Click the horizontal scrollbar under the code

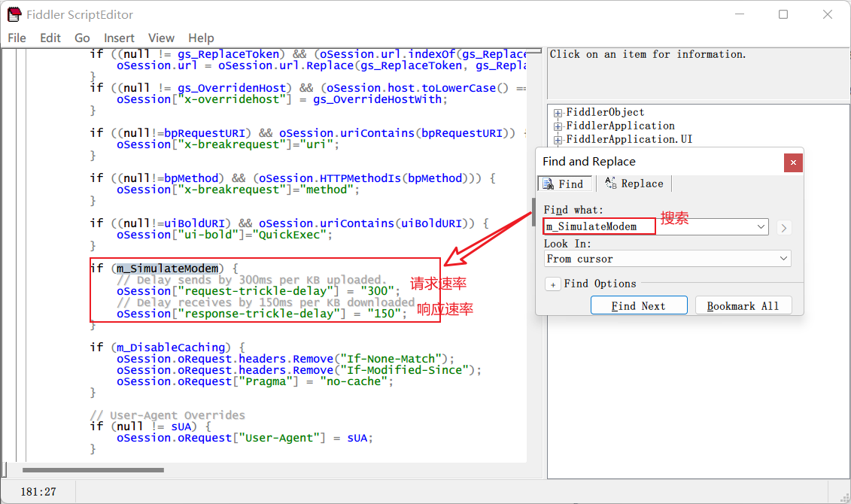coord(93,470)
